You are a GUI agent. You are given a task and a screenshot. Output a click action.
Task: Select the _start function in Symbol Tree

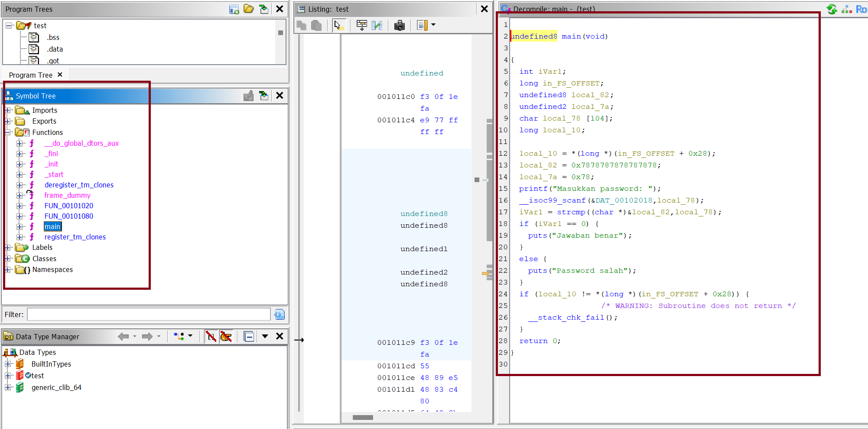tap(54, 174)
